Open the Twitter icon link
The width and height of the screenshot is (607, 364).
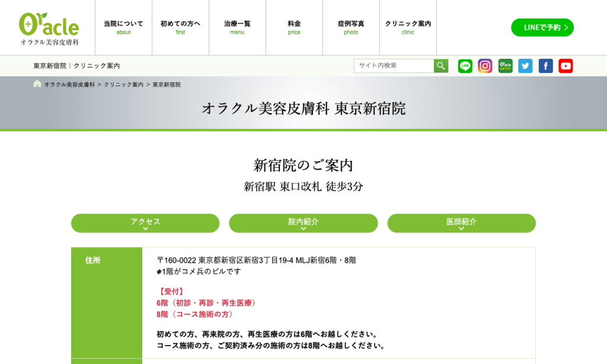(x=525, y=66)
